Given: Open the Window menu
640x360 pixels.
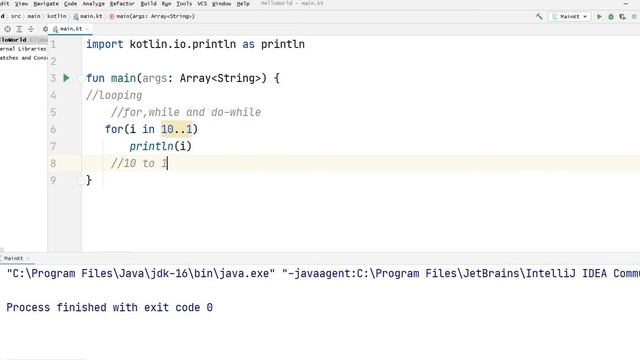Looking at the screenshot, I should [x=222, y=4].
